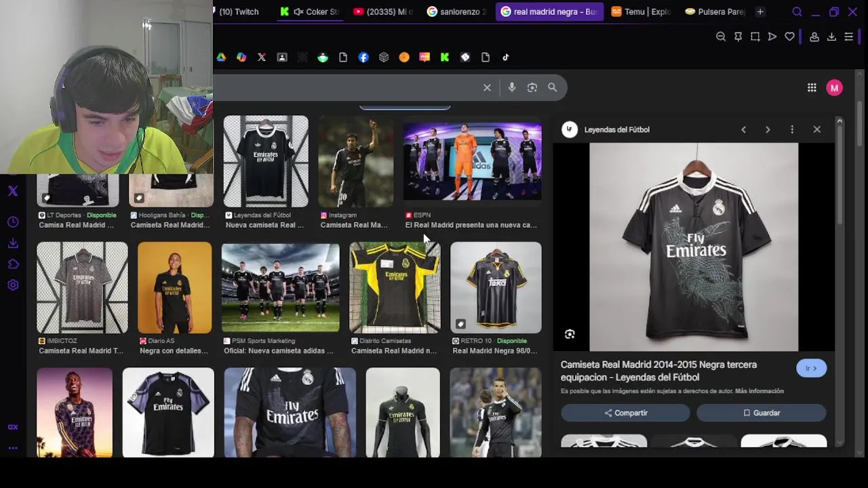Open the sidebar three-dots setup menu
This screenshot has width=868, height=488.
(x=13, y=448)
